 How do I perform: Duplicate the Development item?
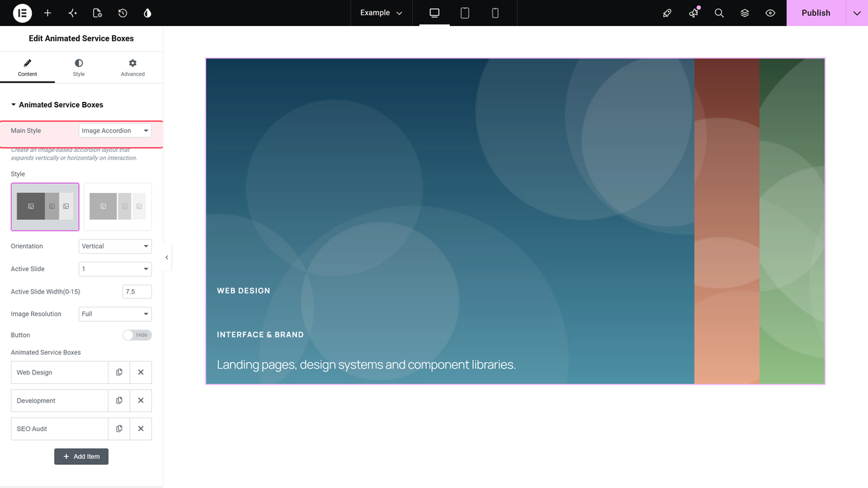tap(119, 401)
